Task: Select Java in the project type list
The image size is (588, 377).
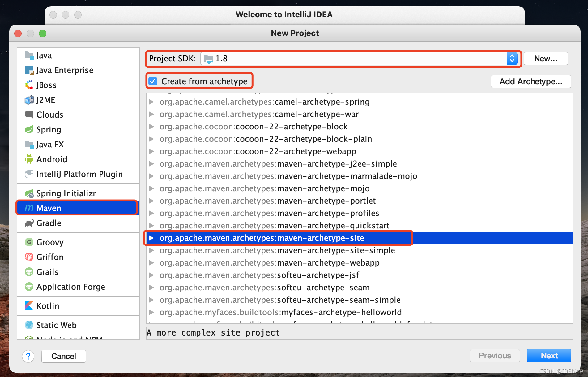Action: [x=78, y=55]
